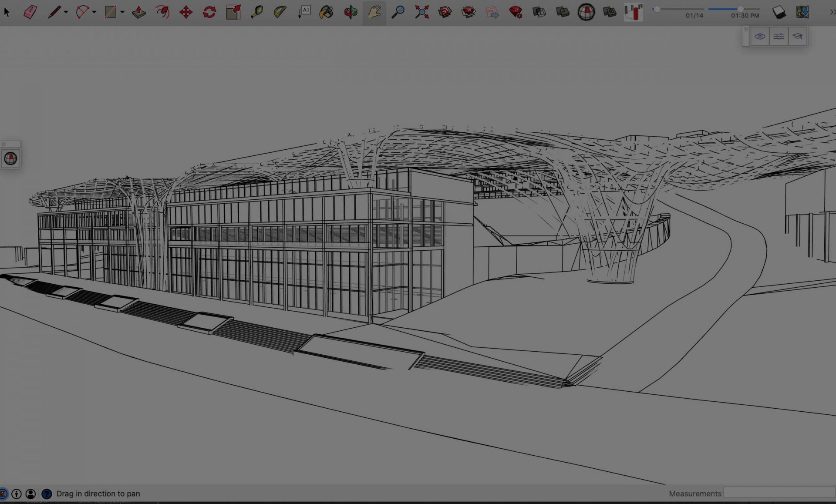Viewport: 836px width, 504px height.
Task: Toggle the Shadows display button
Action: pyautogui.click(x=634, y=12)
